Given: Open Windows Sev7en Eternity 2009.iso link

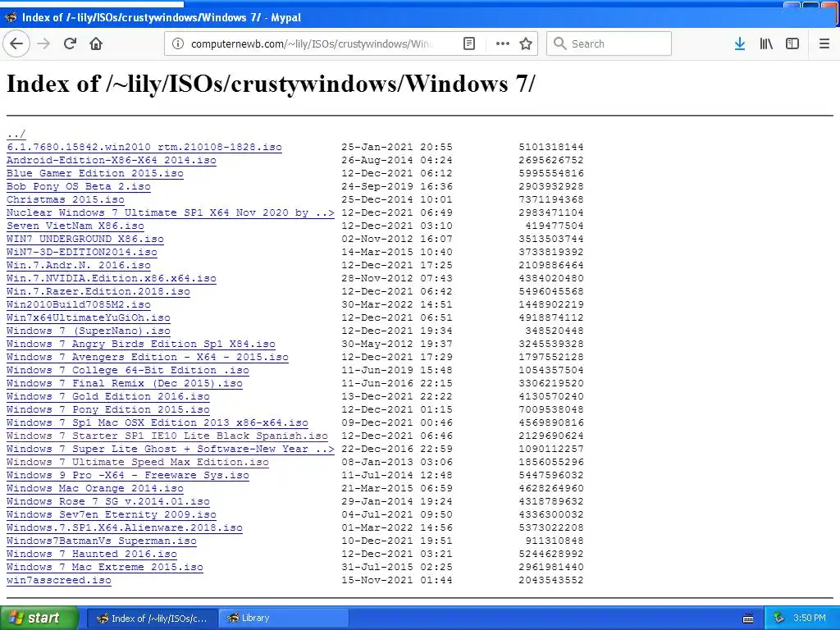Looking at the screenshot, I should [x=112, y=514].
